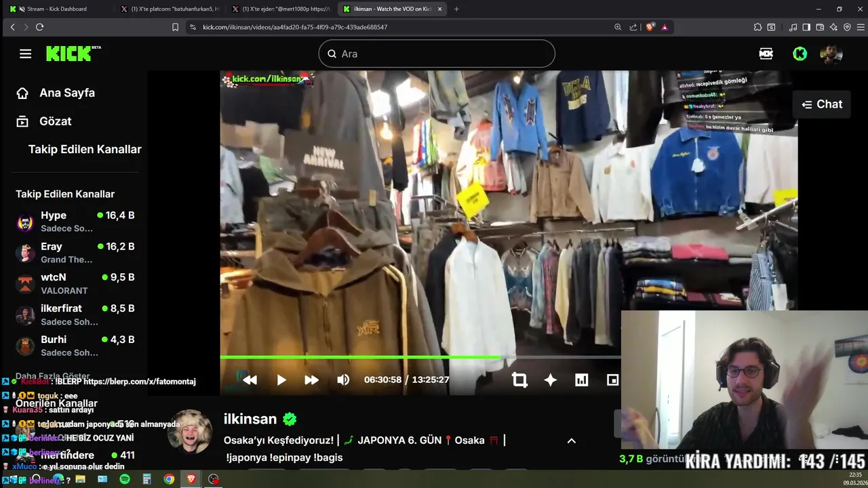
Task: Open Spotify from the taskbar
Action: [125, 479]
